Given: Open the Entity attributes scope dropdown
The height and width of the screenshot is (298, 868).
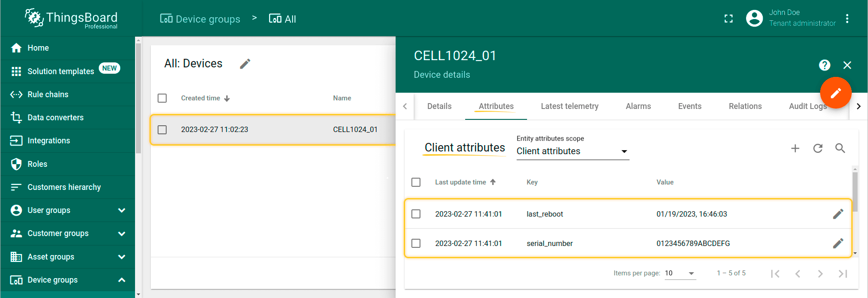Looking at the screenshot, I should point(572,151).
